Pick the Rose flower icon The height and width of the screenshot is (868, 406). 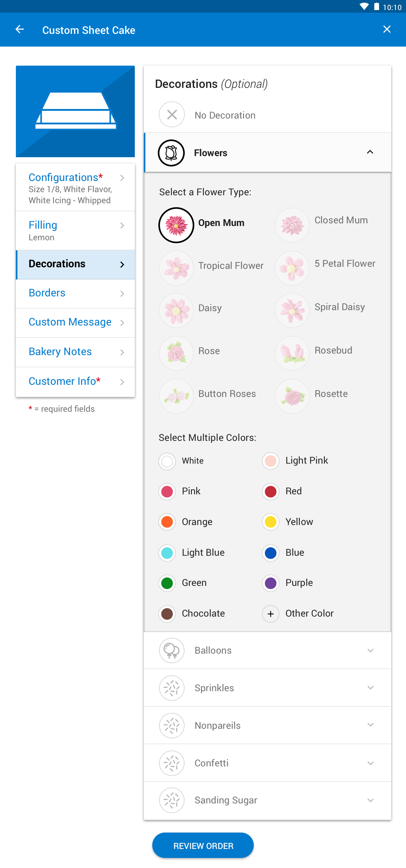click(176, 353)
